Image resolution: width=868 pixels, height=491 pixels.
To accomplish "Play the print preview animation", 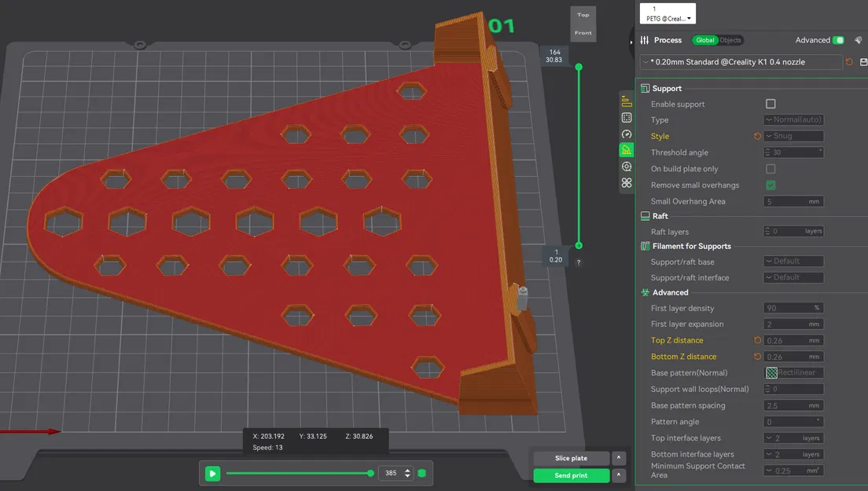I will coord(212,473).
